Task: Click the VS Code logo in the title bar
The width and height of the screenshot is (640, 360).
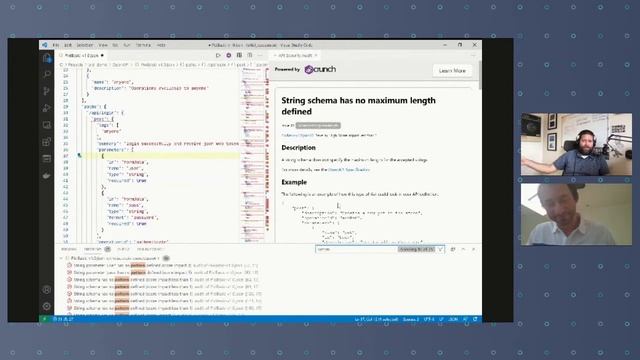Action: pyautogui.click(x=44, y=45)
